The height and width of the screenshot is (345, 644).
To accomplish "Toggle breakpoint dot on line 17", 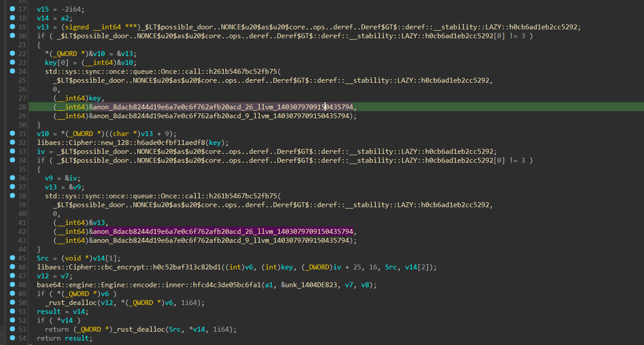I will click(x=12, y=9).
